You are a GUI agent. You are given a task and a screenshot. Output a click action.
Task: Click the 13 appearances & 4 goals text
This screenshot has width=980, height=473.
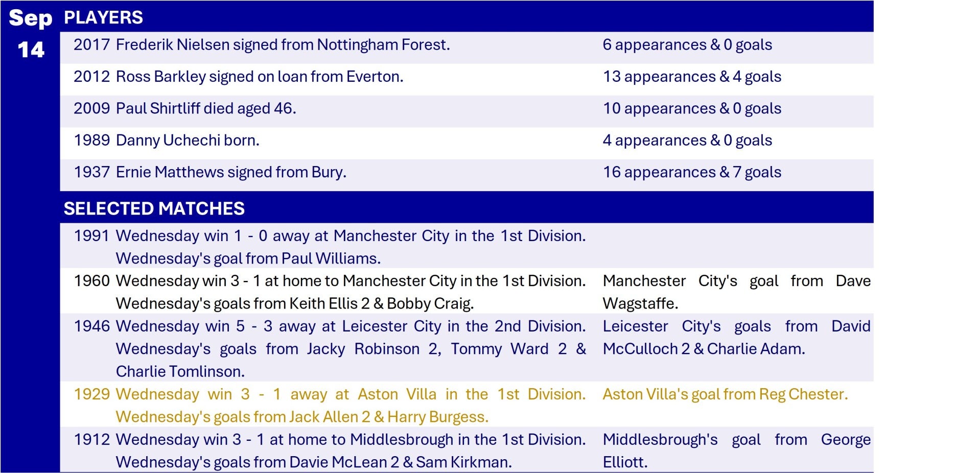tap(692, 77)
